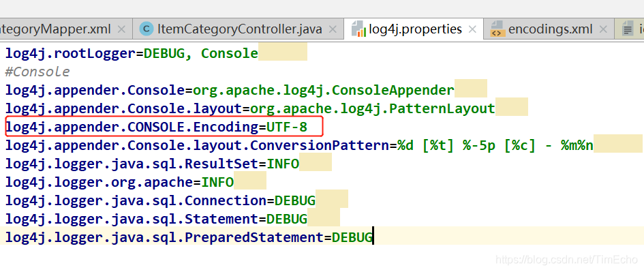Screen dimensions: 644x272
Task: Click the text file icon on the rightmost tab
Action: (628, 29)
